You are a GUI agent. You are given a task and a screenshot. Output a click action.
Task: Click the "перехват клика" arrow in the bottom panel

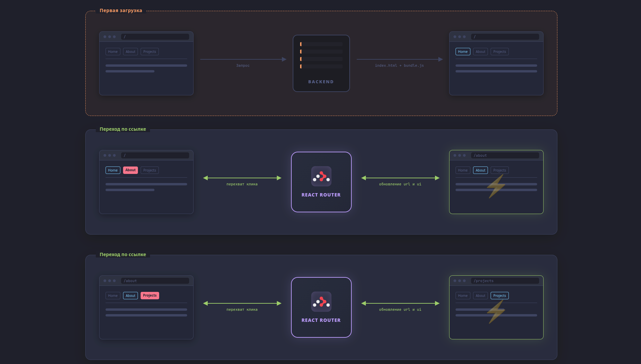tap(242, 303)
